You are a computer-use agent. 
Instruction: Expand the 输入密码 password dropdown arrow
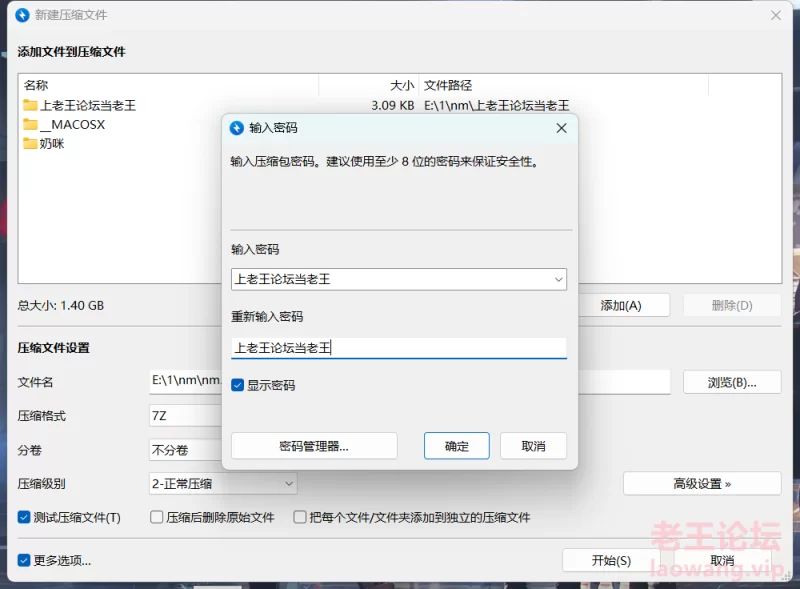558,279
